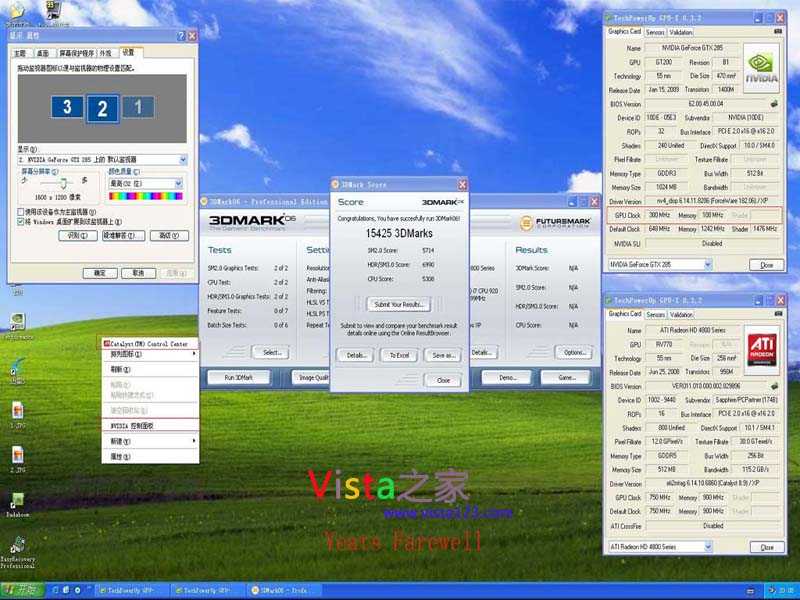Open NVIDIA 控制面板 from context menu
Image resolution: width=800 pixels, height=600 pixels.
point(150,426)
